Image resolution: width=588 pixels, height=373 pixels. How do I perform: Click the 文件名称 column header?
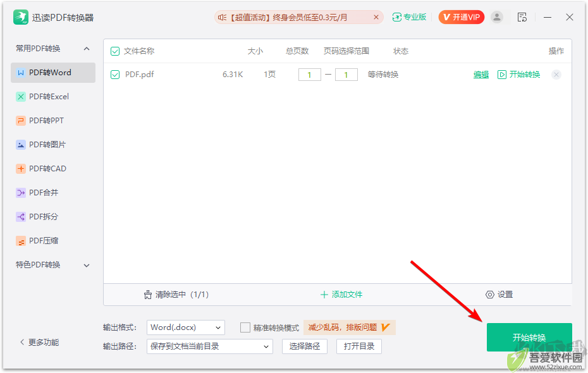click(138, 51)
